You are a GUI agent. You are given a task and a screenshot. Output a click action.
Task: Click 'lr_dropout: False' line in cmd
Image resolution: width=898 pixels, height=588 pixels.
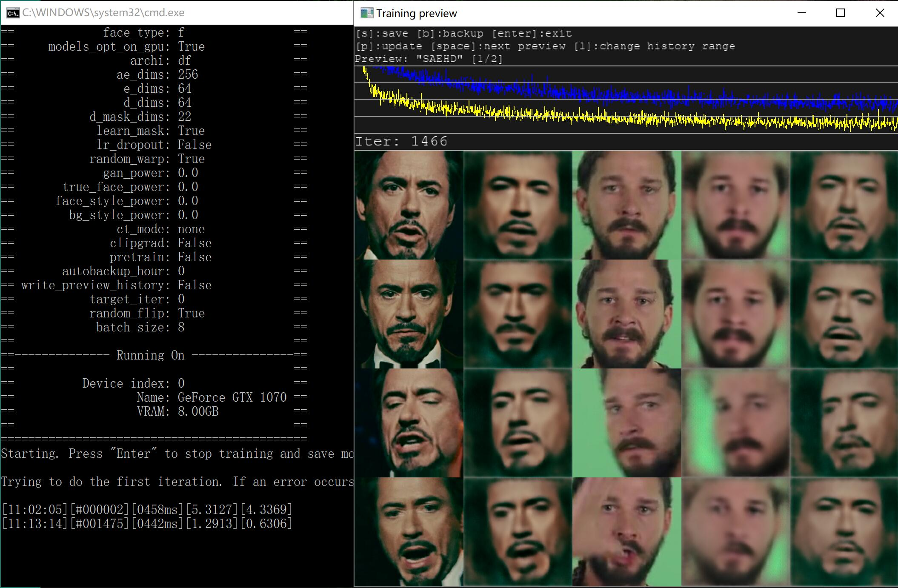tap(154, 145)
